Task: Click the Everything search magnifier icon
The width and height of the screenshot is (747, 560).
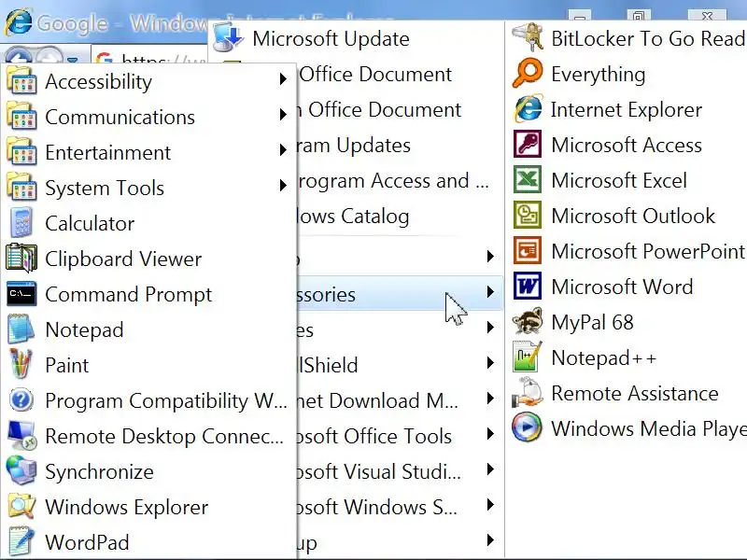Action: 528,74
